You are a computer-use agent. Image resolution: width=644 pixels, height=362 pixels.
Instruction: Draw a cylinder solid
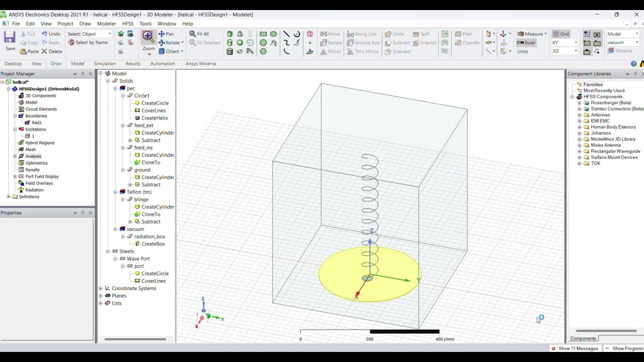click(230, 43)
